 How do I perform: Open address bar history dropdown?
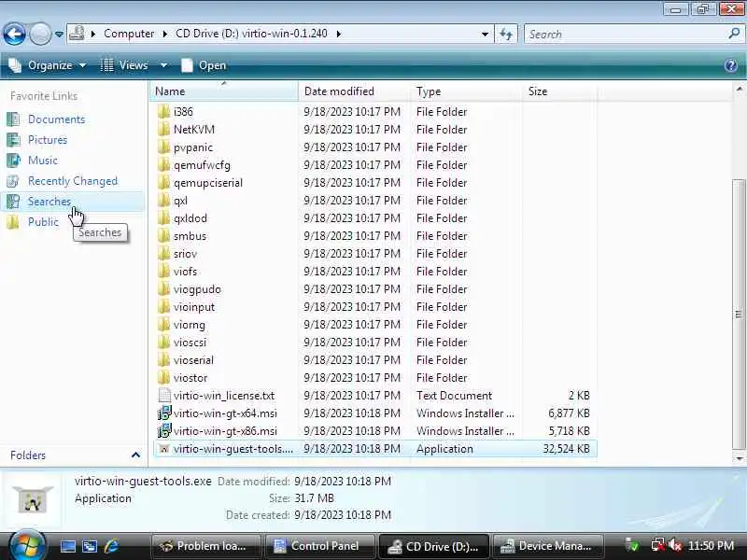click(x=485, y=34)
